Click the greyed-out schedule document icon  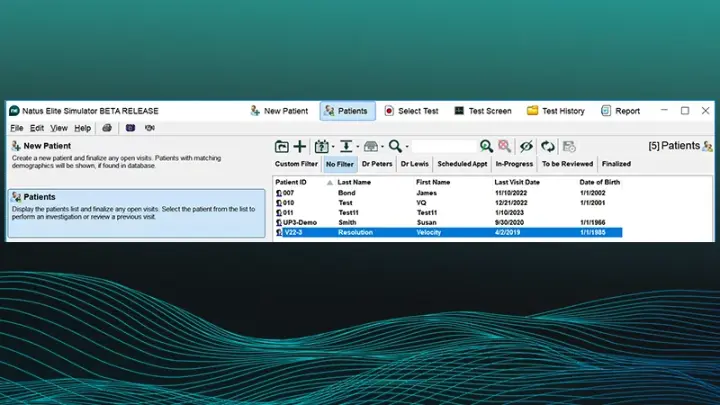click(x=569, y=146)
